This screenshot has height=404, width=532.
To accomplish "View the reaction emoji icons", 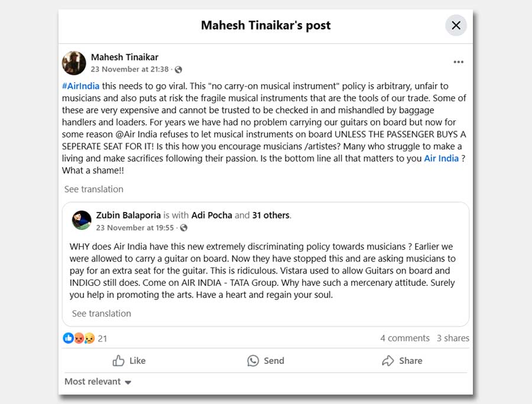I will pos(79,338).
